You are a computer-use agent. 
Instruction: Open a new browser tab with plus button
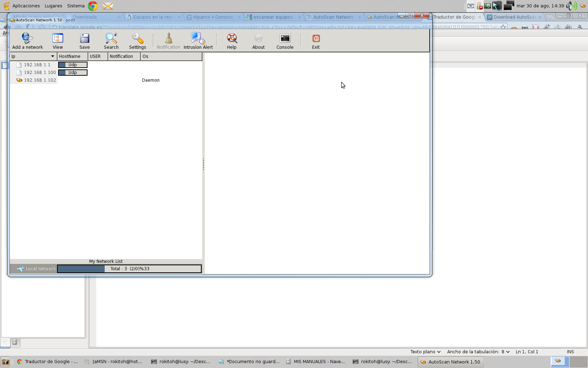coord(550,17)
